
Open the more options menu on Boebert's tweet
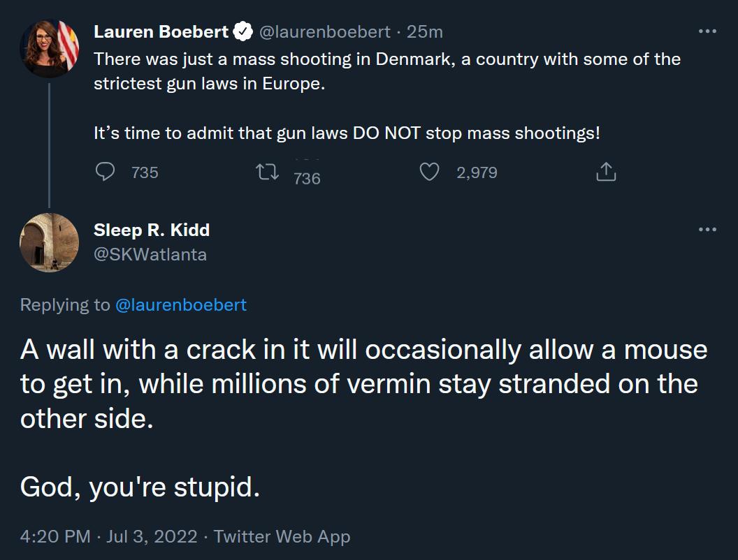point(708,30)
